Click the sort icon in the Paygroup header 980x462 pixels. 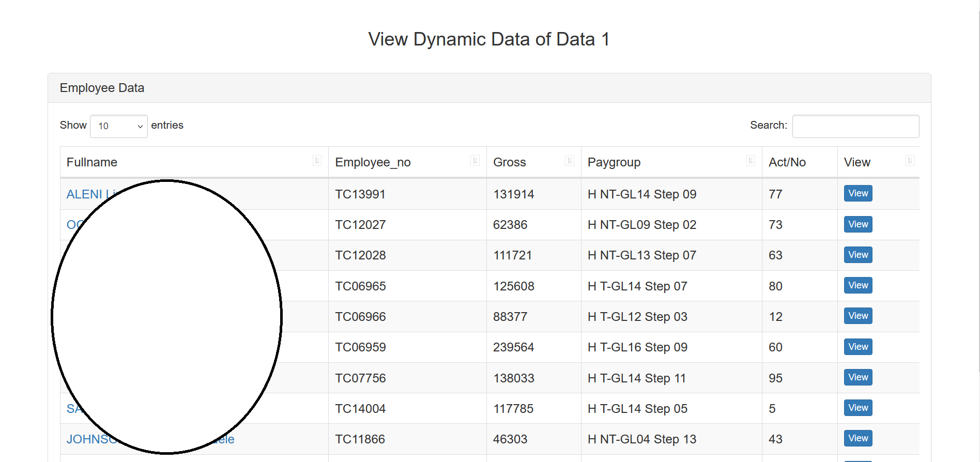click(x=750, y=161)
